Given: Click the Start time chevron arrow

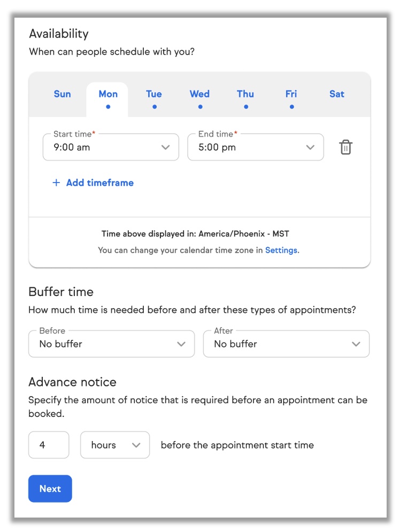Looking at the screenshot, I should [x=166, y=148].
